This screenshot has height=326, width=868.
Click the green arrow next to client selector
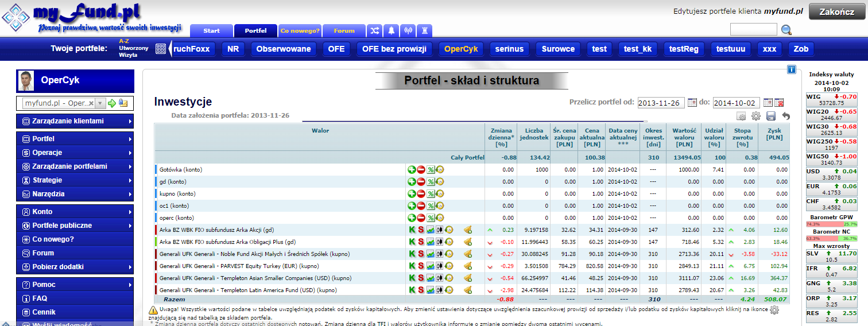pos(112,103)
